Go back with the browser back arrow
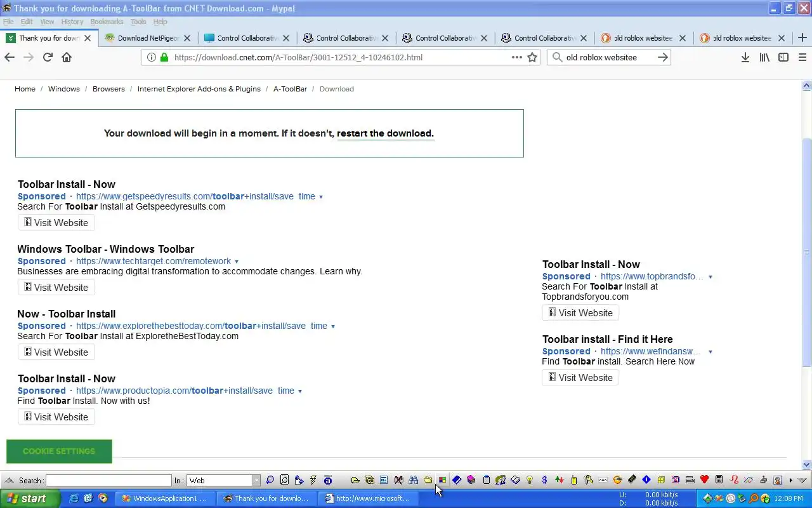 (x=9, y=57)
